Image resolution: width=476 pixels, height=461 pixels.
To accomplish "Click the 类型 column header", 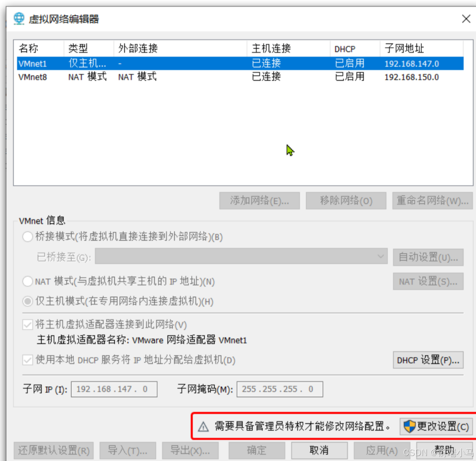I will 89,48.
